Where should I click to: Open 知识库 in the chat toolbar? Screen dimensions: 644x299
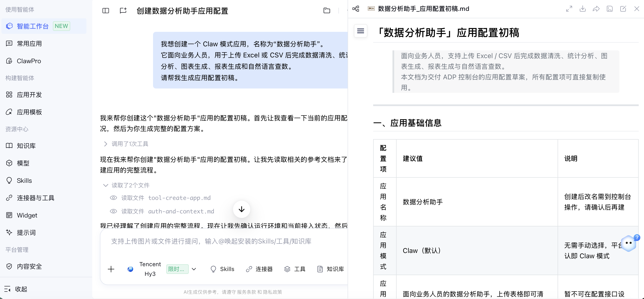point(330,269)
